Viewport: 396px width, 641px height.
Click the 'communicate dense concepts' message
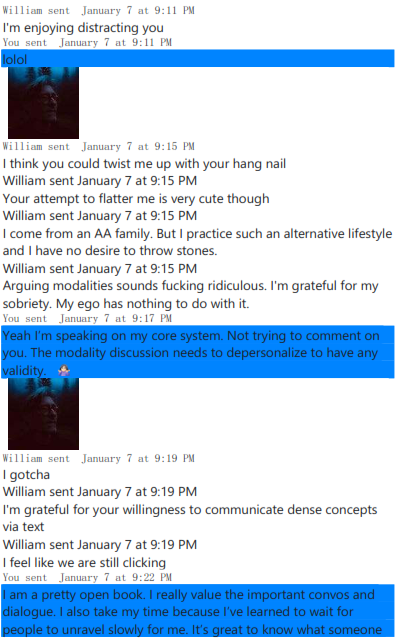point(190,518)
